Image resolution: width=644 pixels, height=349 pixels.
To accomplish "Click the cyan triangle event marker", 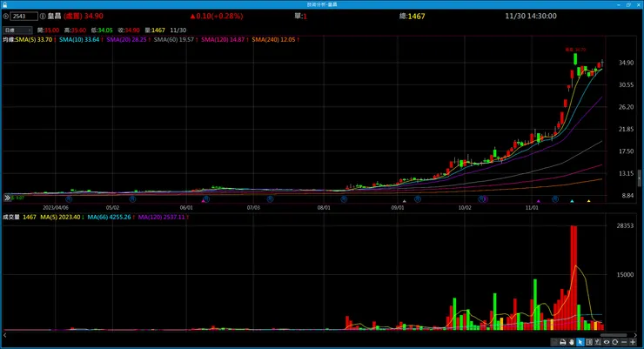I will pos(572,201).
